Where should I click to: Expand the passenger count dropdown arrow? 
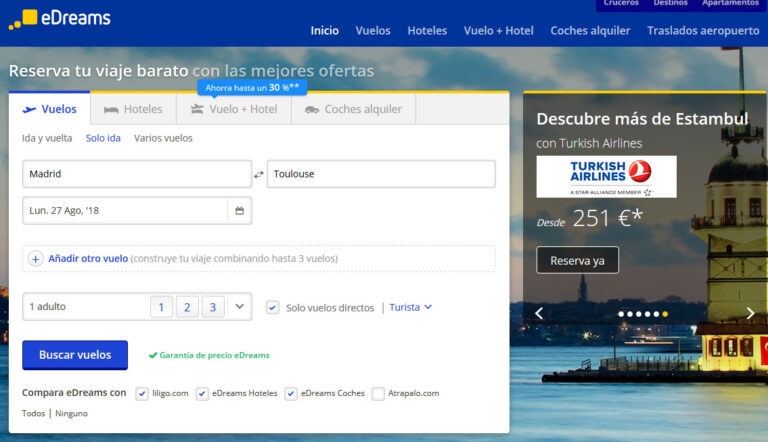[x=239, y=307]
